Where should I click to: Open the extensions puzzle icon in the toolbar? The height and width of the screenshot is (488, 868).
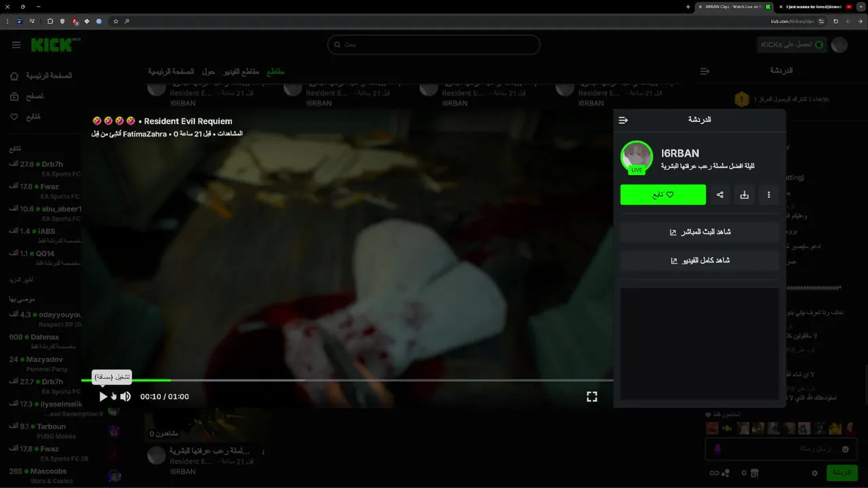pyautogui.click(x=50, y=21)
